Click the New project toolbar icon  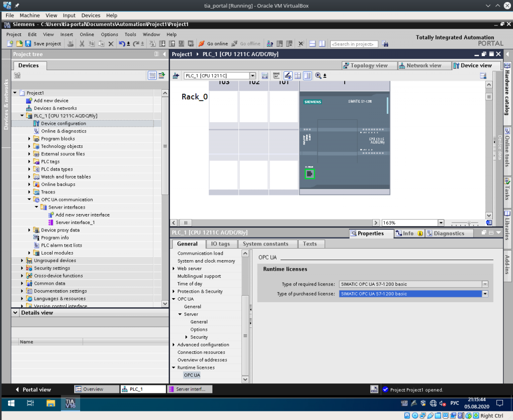[x=10, y=44]
